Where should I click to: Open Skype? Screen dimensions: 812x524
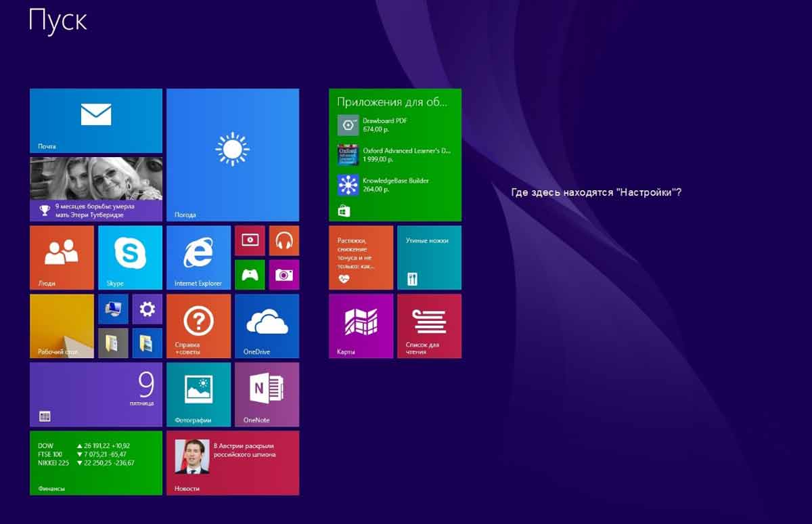[x=130, y=257]
